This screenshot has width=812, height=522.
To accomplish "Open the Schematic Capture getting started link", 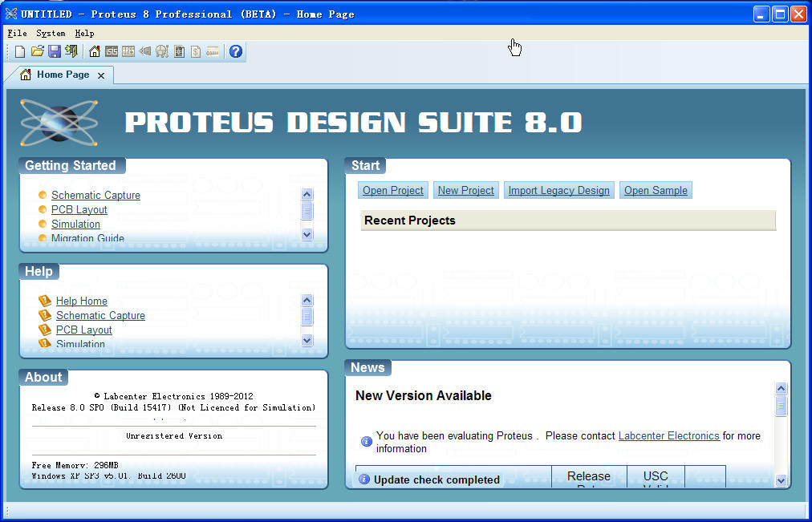I will [95, 195].
